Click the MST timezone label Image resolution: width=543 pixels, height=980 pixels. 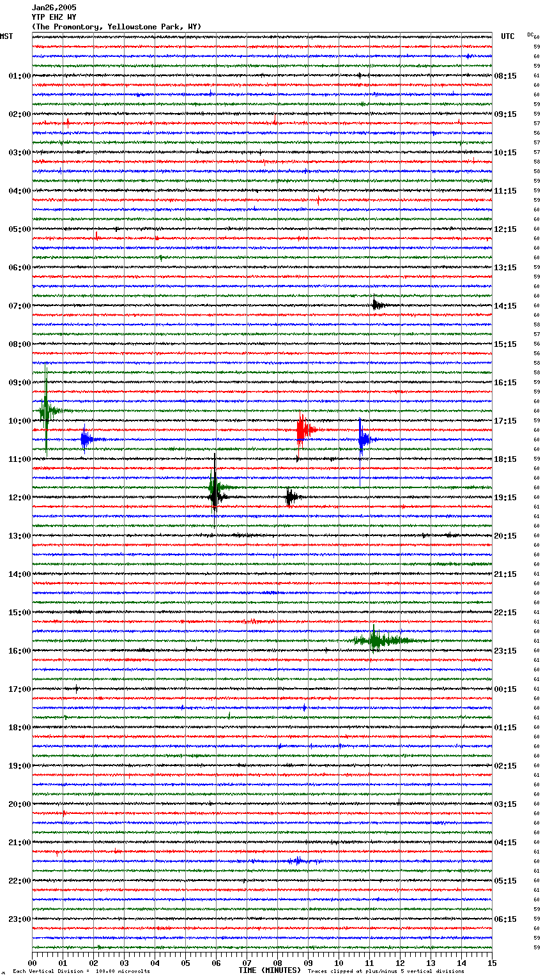tap(6, 36)
